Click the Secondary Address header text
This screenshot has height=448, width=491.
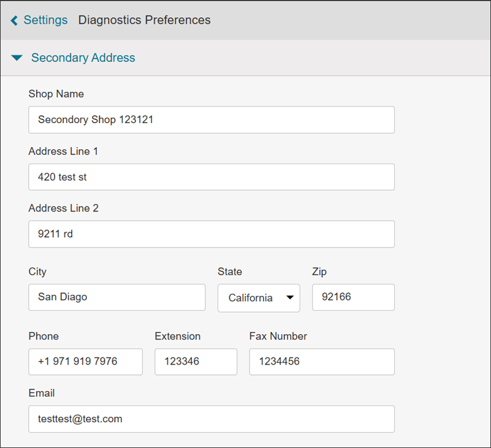[x=83, y=58]
